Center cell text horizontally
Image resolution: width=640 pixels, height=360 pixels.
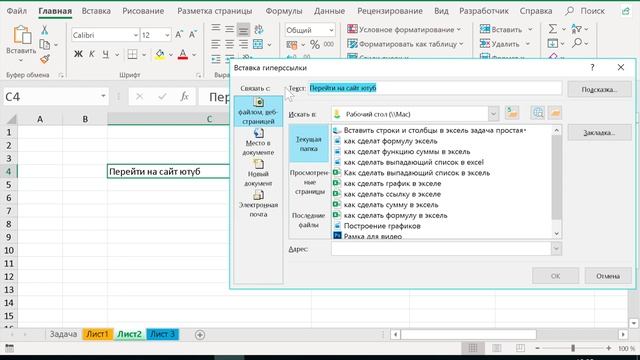[229, 44]
